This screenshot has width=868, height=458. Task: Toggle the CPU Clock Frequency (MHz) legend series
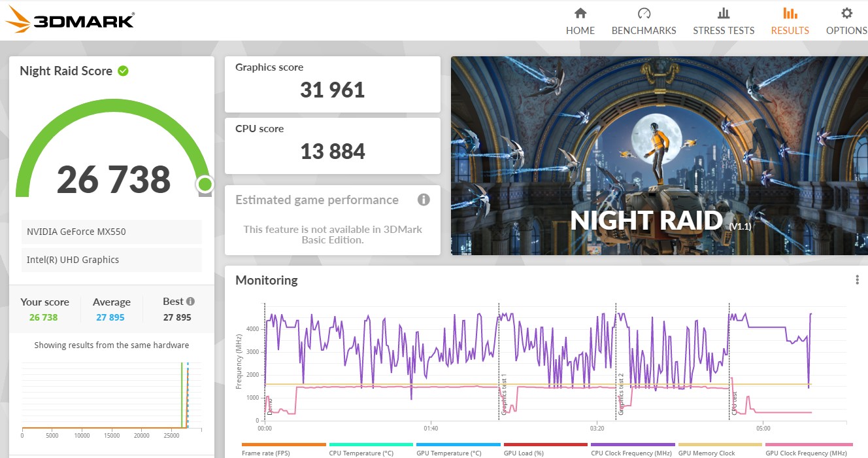point(633,449)
